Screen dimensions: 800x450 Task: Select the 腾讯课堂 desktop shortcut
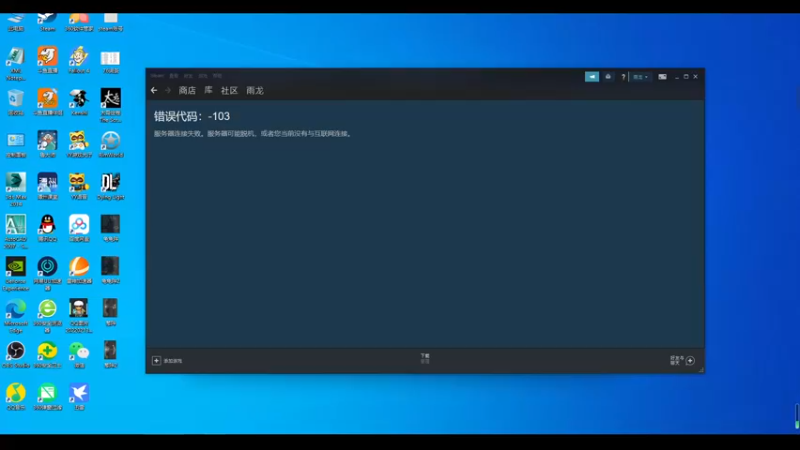point(47,186)
